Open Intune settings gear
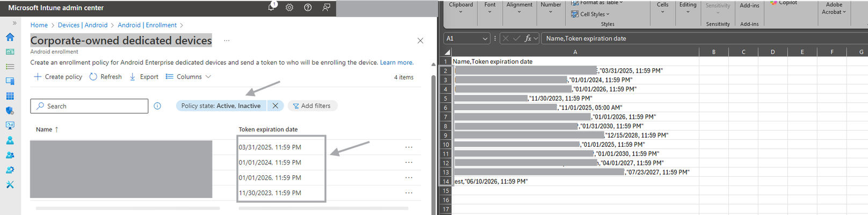 click(x=290, y=8)
